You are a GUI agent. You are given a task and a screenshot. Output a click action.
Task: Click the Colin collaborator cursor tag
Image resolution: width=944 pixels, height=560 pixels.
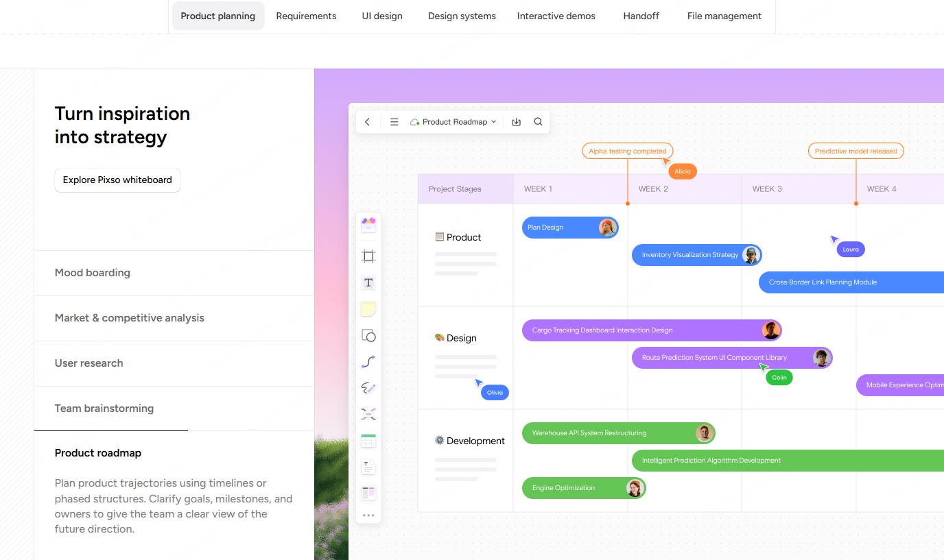coord(779,377)
